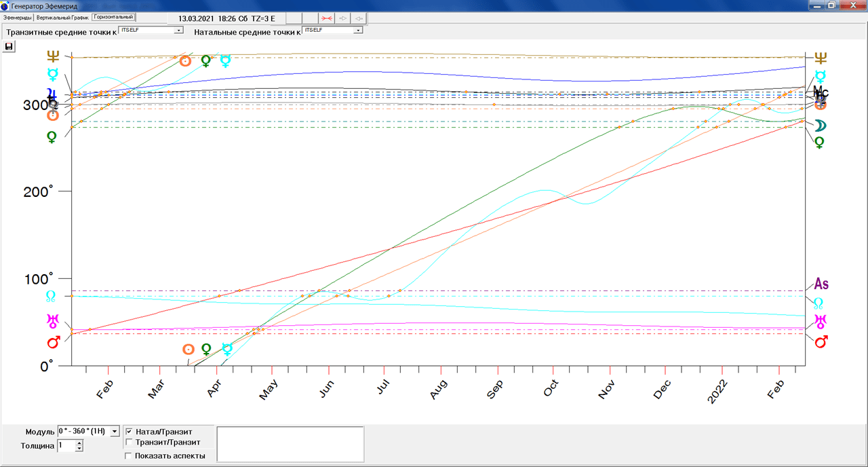This screenshot has height=467, width=868.
Task: Select Neptune symbol on the left axis
Action: 53,57
